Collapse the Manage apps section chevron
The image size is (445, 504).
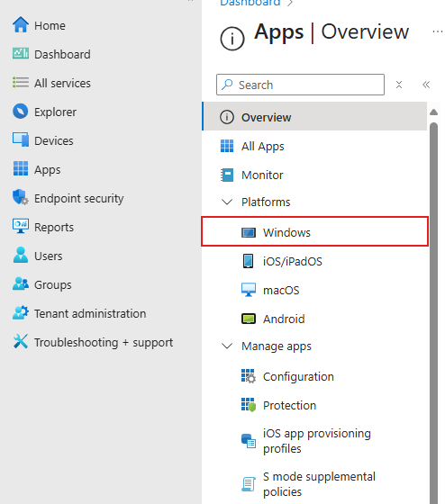pyautogui.click(x=227, y=346)
